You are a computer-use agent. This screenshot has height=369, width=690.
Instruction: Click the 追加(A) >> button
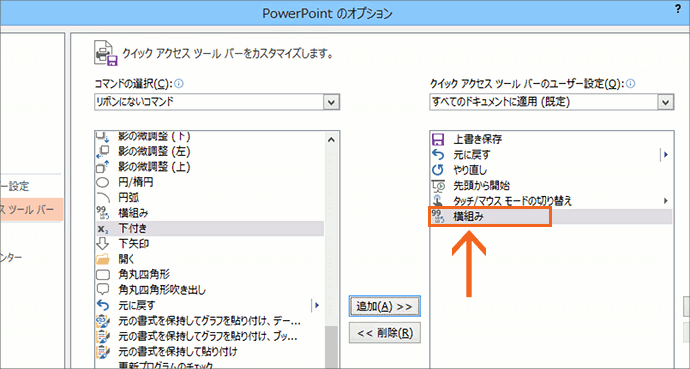coord(384,306)
